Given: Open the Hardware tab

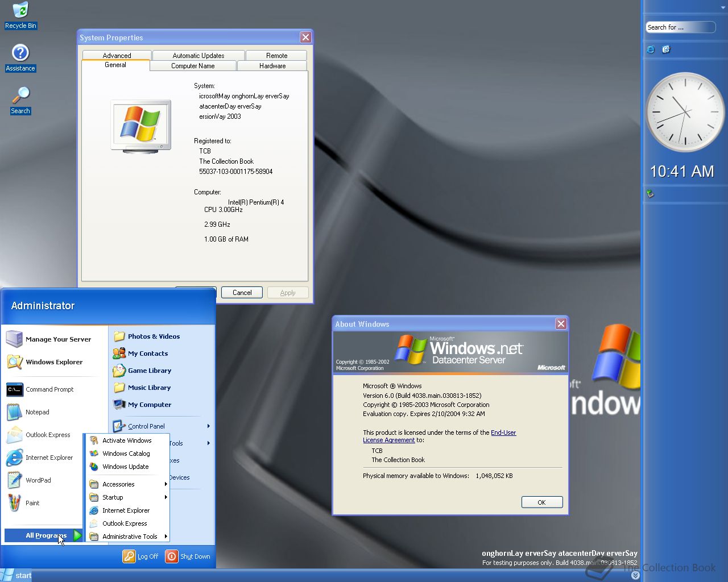Looking at the screenshot, I should pos(272,66).
